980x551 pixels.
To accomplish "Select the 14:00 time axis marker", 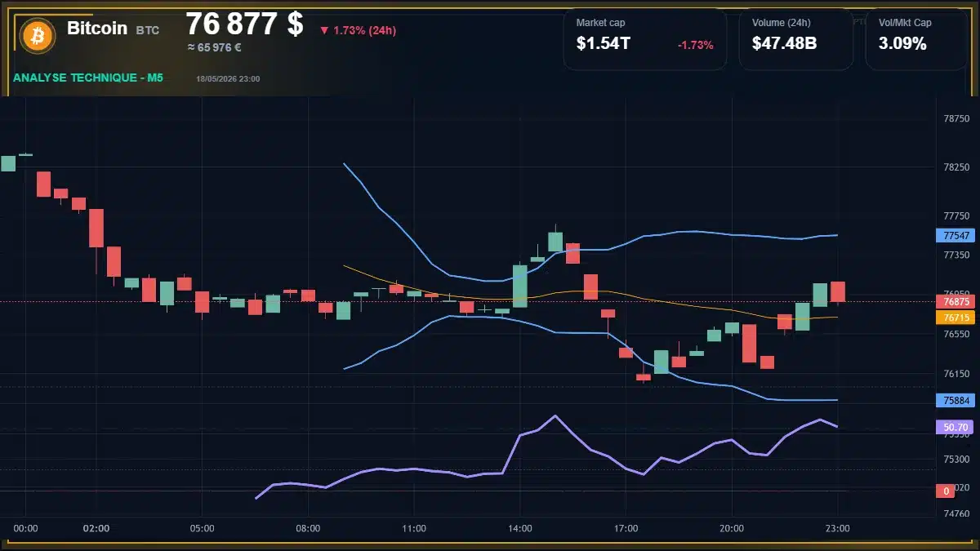I will (x=519, y=529).
